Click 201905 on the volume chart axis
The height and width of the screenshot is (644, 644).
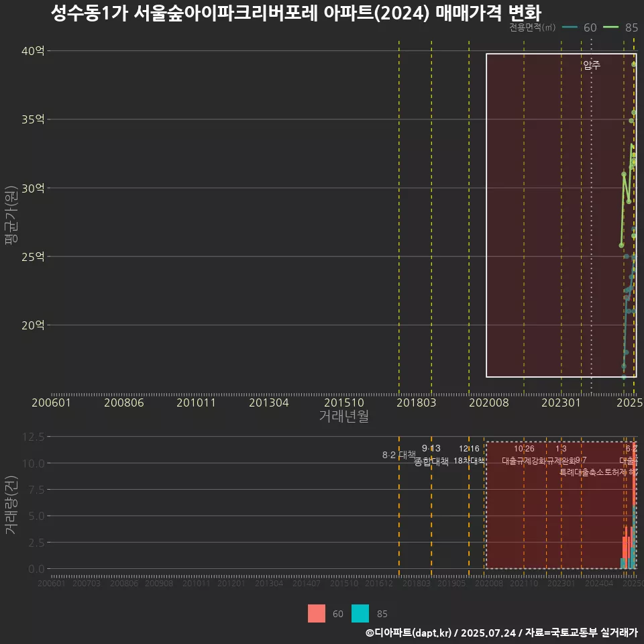click(x=451, y=583)
